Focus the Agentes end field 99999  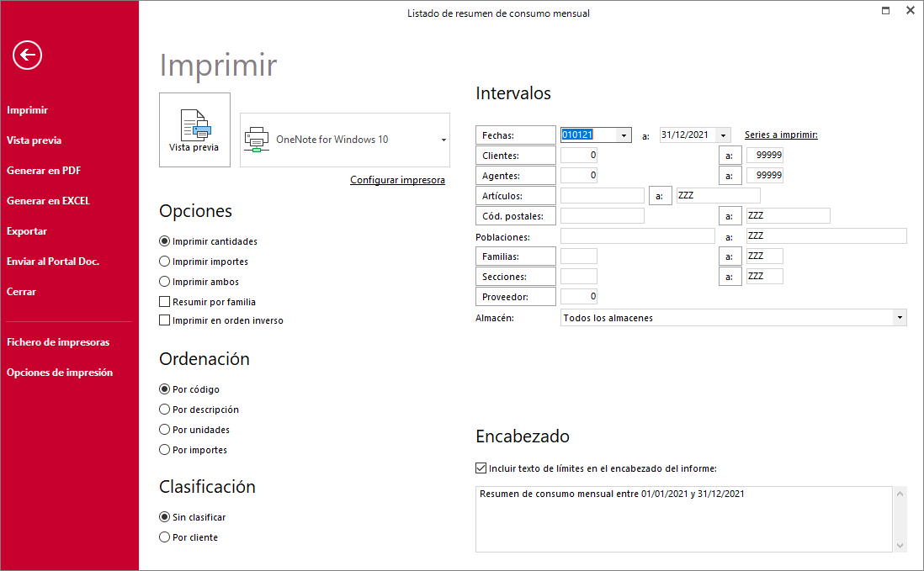[x=765, y=175]
